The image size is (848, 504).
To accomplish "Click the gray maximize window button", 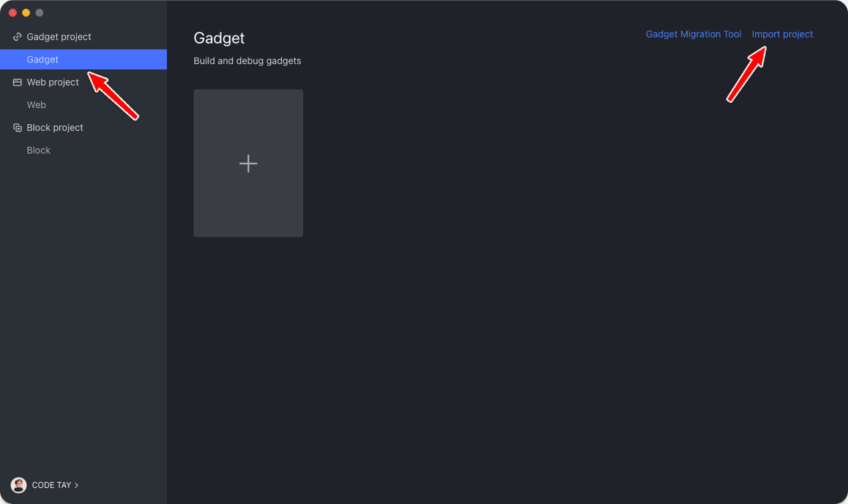I will pyautogui.click(x=39, y=13).
